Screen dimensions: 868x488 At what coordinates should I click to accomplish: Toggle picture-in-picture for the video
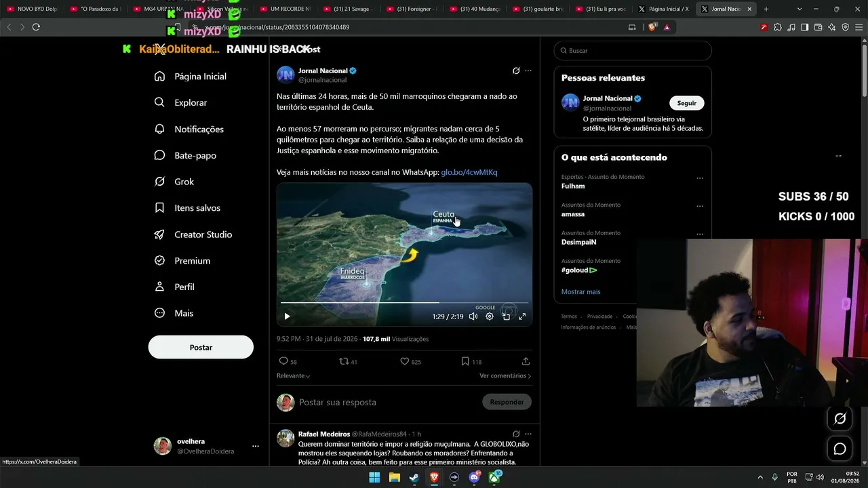coord(506,317)
